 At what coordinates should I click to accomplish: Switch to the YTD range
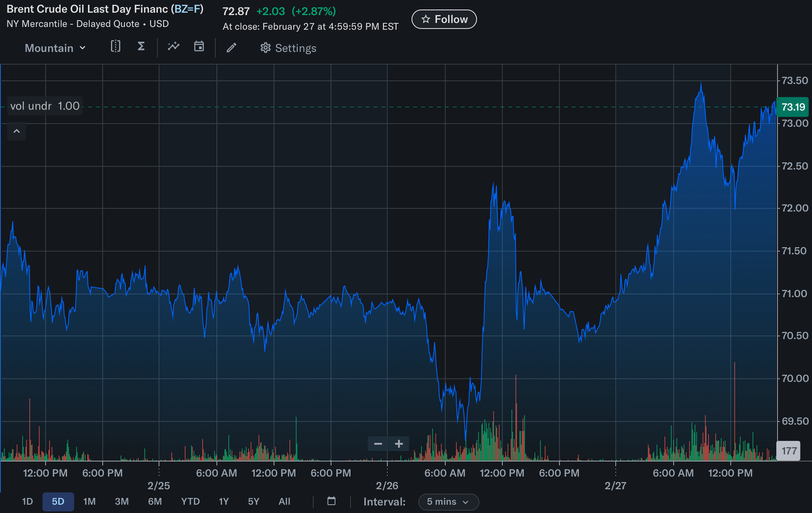click(x=190, y=502)
